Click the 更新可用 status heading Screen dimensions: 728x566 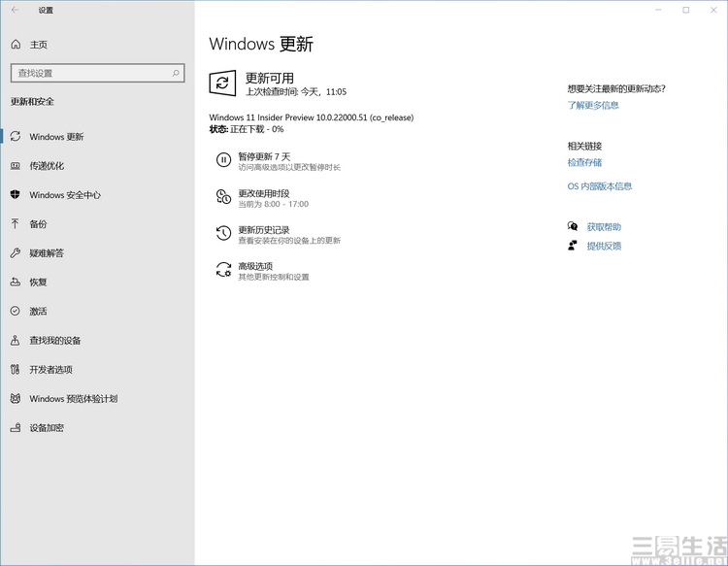coord(269,78)
